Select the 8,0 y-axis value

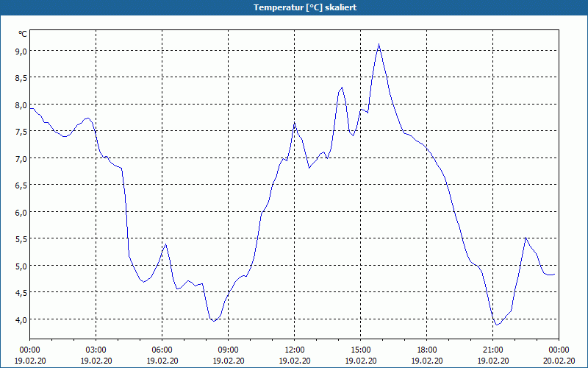pyautogui.click(x=22, y=105)
